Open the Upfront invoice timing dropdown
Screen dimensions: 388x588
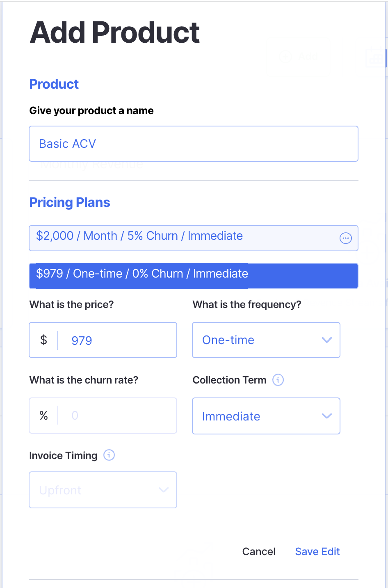[x=103, y=490]
